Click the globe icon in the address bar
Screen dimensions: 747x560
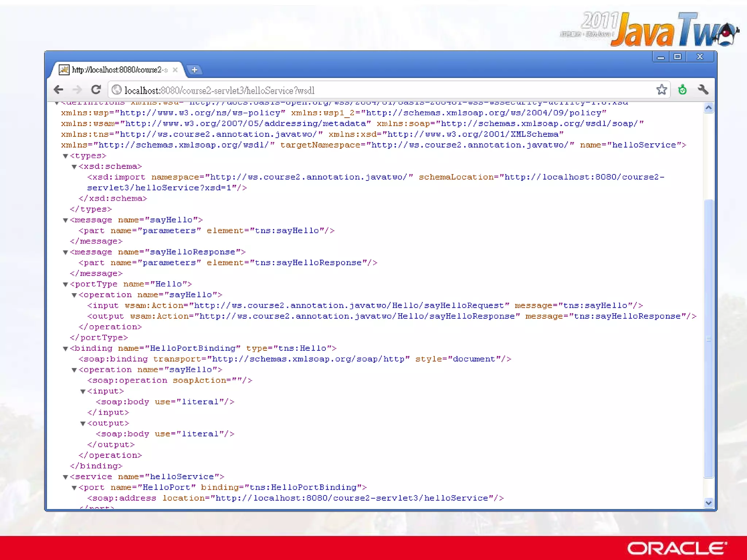117,90
